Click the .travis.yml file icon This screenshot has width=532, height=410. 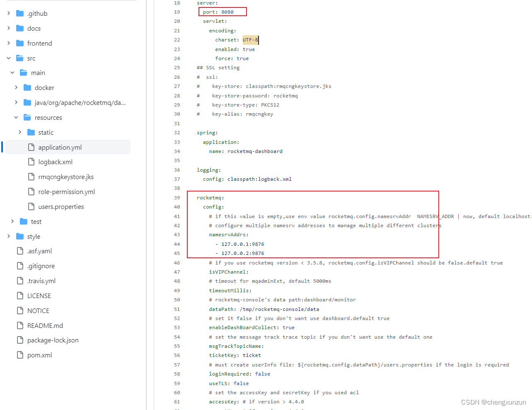[20, 281]
